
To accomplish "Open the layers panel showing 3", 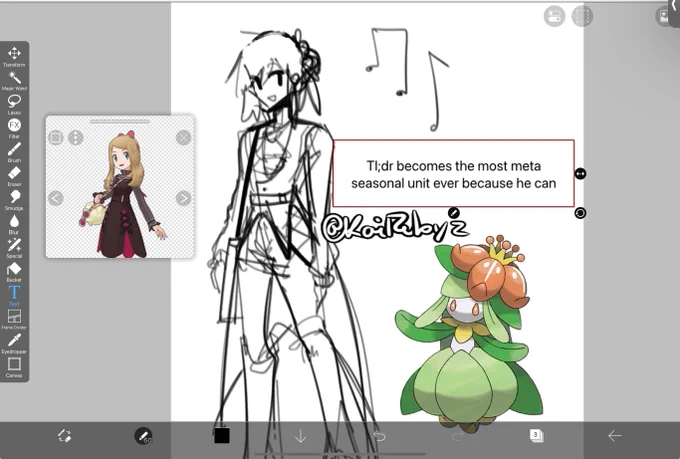I will (536, 436).
